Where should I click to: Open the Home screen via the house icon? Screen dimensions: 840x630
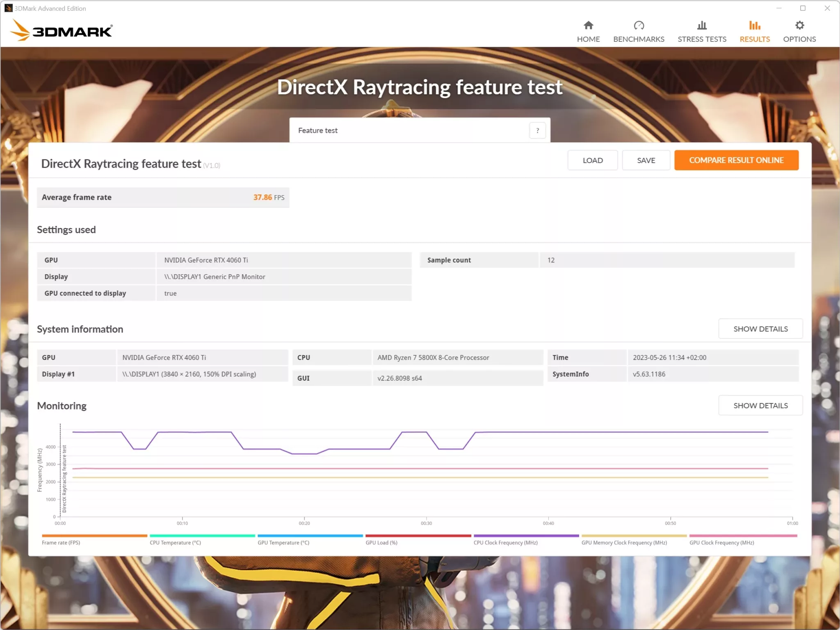[x=588, y=25]
